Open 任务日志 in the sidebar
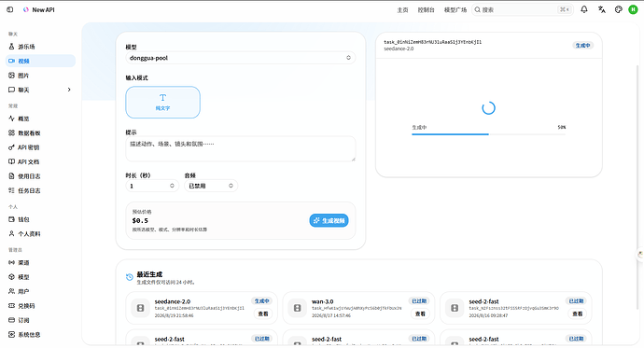The height and width of the screenshot is (348, 644). (x=40, y=190)
